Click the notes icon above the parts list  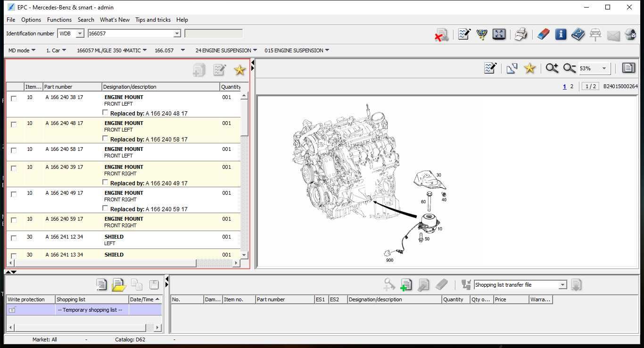pyautogui.click(x=219, y=70)
